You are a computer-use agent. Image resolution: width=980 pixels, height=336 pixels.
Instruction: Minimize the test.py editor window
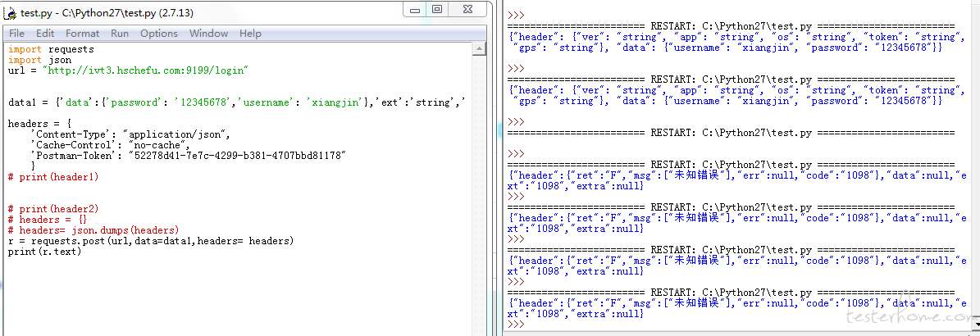coord(414,9)
